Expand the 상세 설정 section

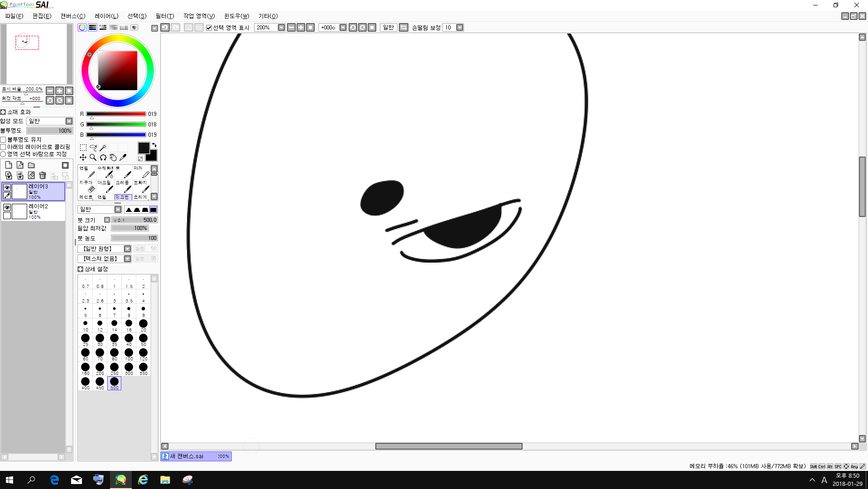pos(81,269)
